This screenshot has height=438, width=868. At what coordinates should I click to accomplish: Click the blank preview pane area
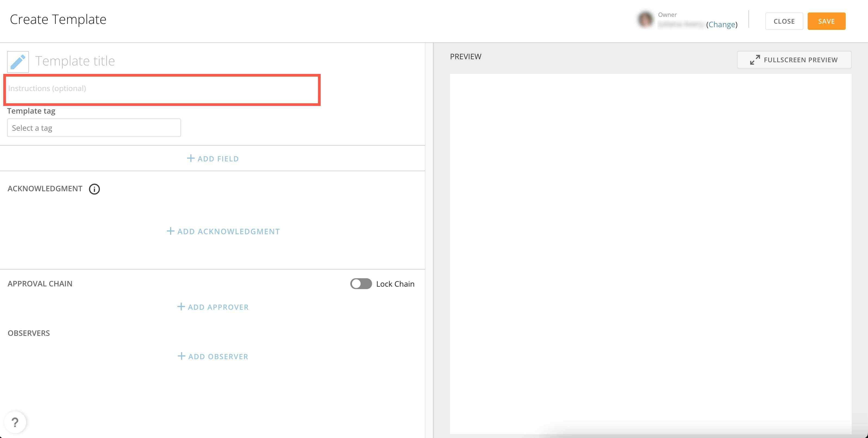[x=650, y=253]
